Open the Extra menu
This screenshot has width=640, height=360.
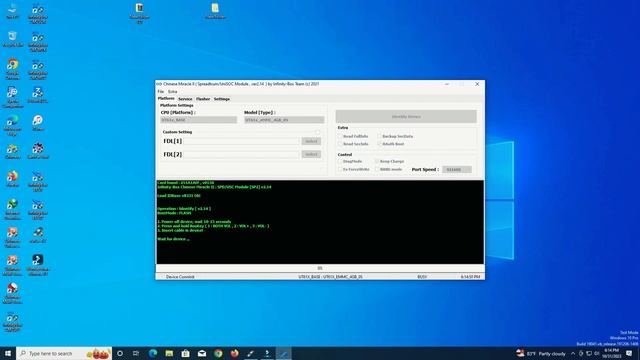173,91
